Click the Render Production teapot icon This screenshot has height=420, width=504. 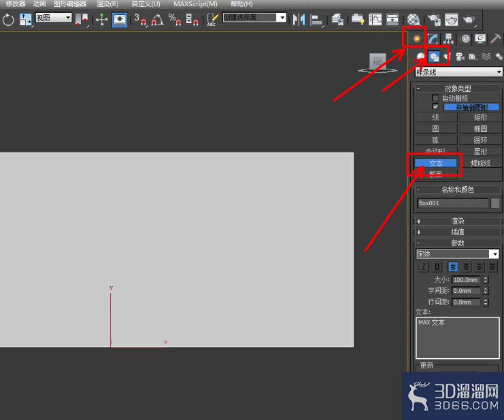[469, 20]
